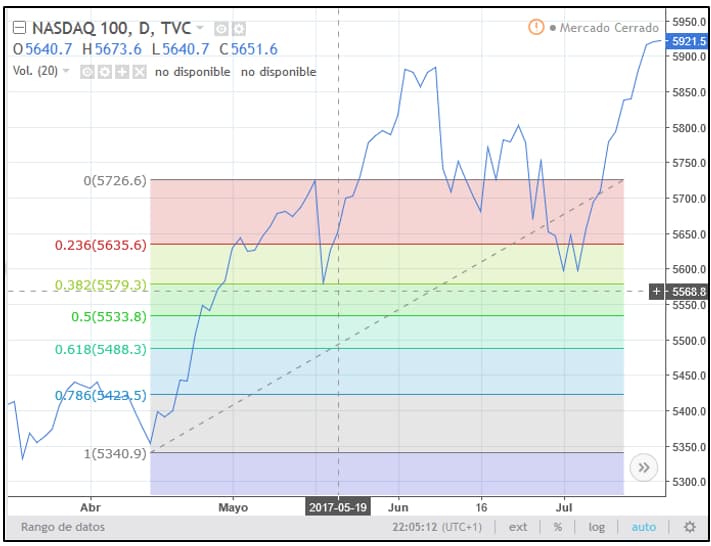The width and height of the screenshot is (711, 546).
Task: Select Fibonacci 0(5726.6) level label
Action: pyautogui.click(x=115, y=181)
